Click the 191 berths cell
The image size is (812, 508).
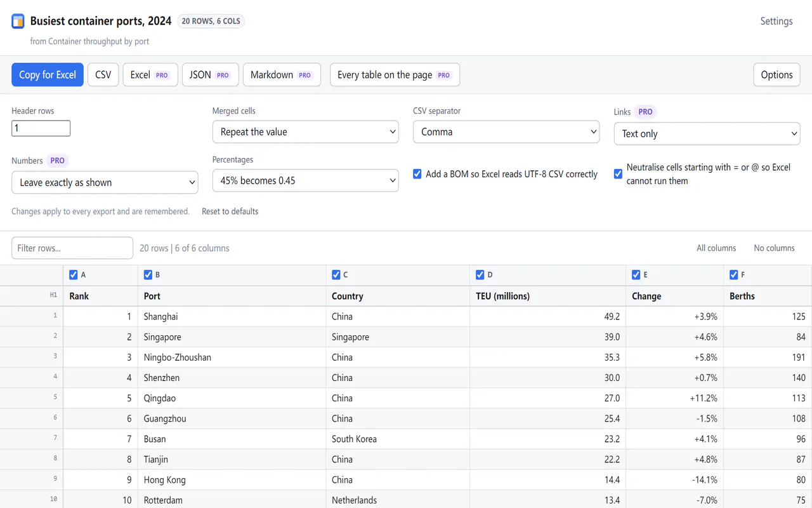pyautogui.click(x=768, y=358)
